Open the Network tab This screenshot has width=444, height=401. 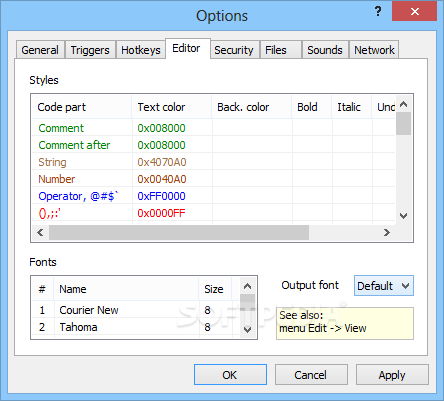click(374, 50)
